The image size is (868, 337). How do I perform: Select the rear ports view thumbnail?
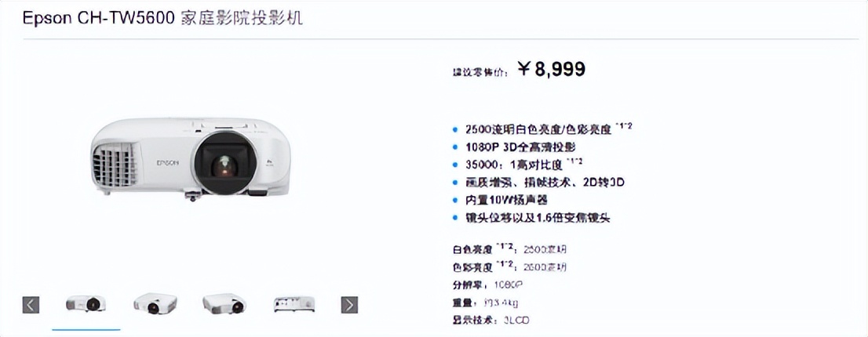pos(294,304)
